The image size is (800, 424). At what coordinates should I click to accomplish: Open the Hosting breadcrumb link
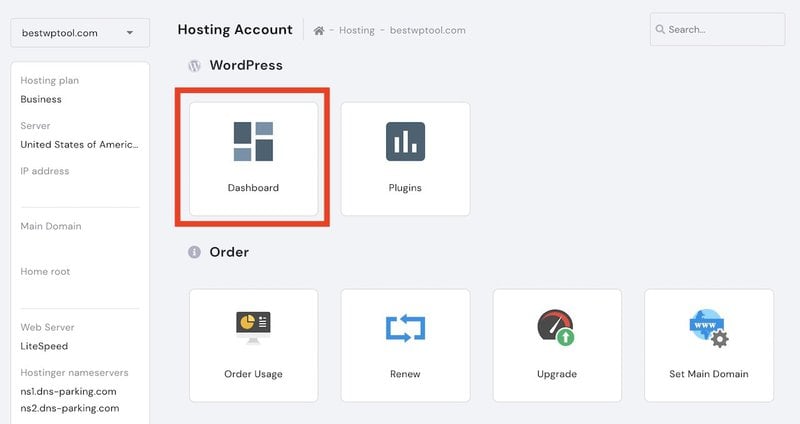(x=357, y=31)
